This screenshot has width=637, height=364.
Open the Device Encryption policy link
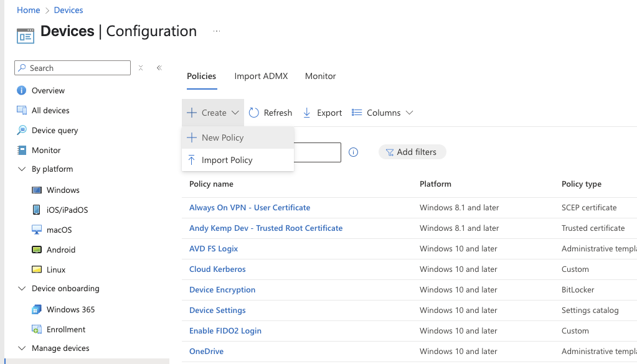pyautogui.click(x=222, y=290)
